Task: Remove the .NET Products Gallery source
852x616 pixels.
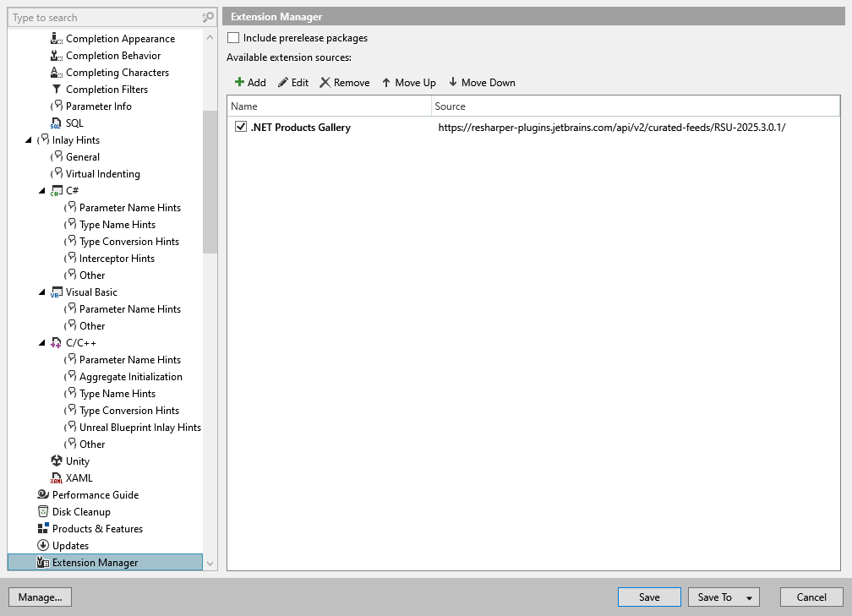Action: (x=343, y=82)
